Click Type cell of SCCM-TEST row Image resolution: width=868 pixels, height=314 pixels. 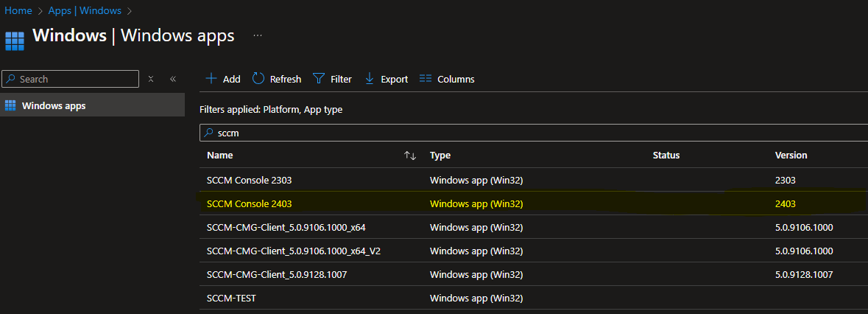476,298
